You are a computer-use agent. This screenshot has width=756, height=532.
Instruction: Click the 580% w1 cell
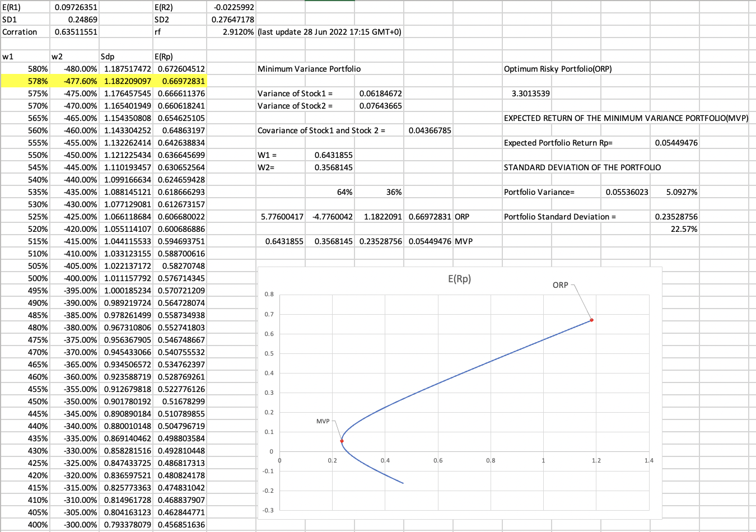[25, 69]
